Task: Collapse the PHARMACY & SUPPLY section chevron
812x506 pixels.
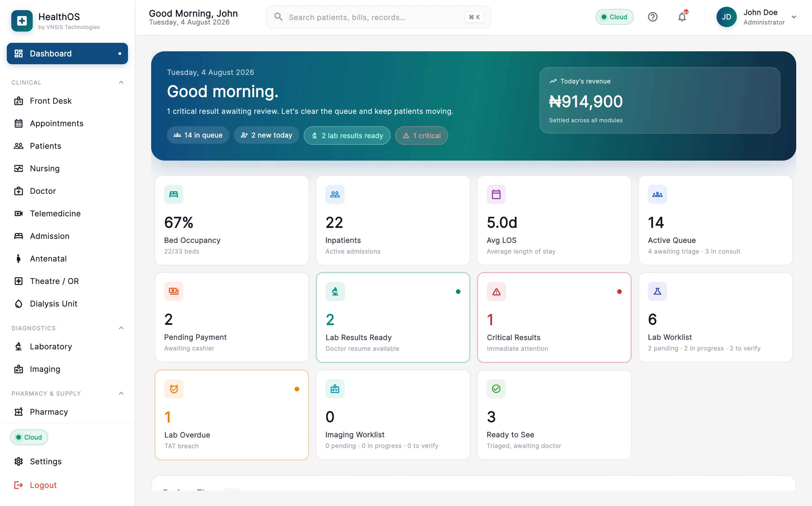Action: point(121,393)
